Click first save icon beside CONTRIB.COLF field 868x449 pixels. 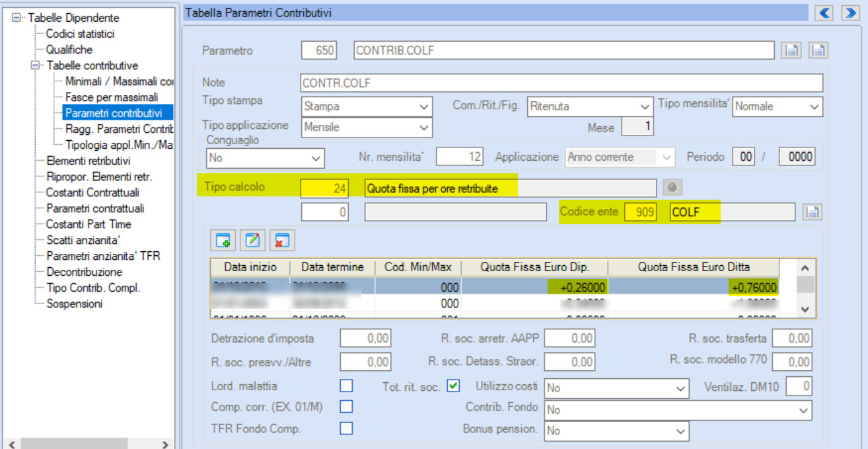[x=791, y=50]
